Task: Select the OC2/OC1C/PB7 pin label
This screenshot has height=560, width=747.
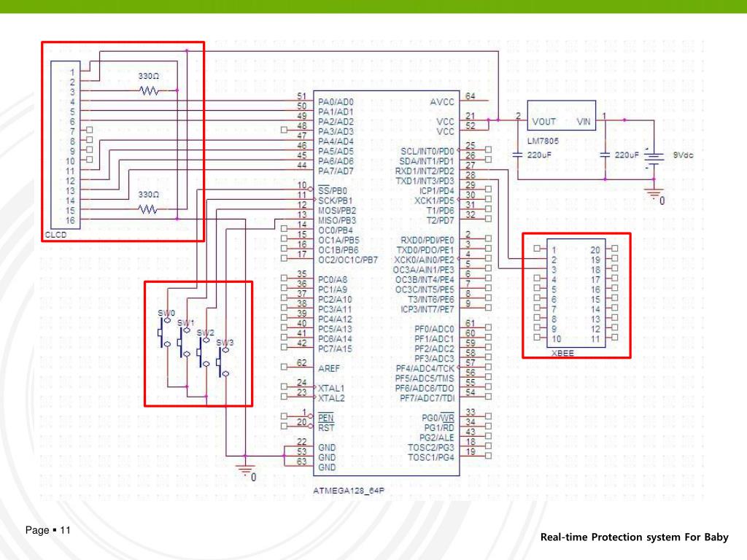Action: point(348,260)
